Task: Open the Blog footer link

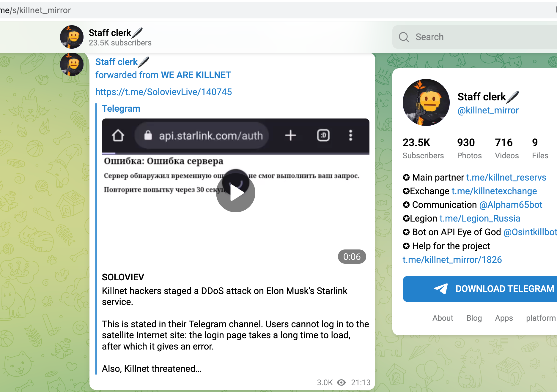Action: pos(474,318)
